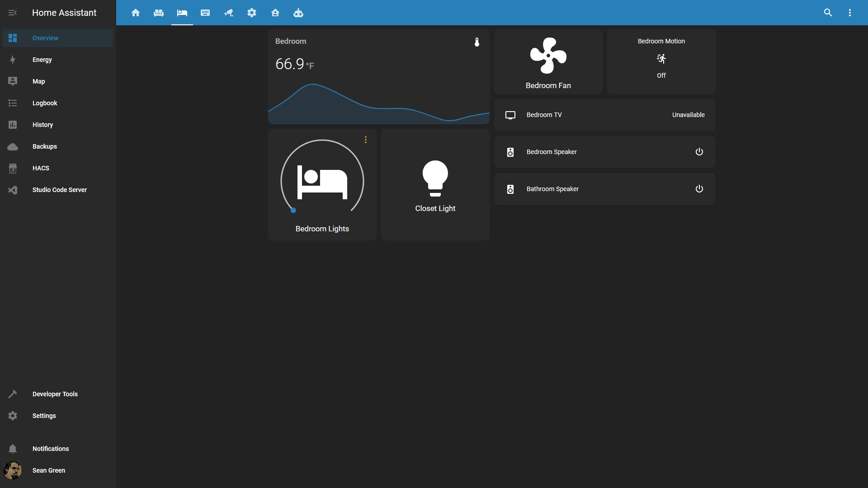Click the Notifications bell icon
Screen dimensions: 868x488
(x=13, y=449)
